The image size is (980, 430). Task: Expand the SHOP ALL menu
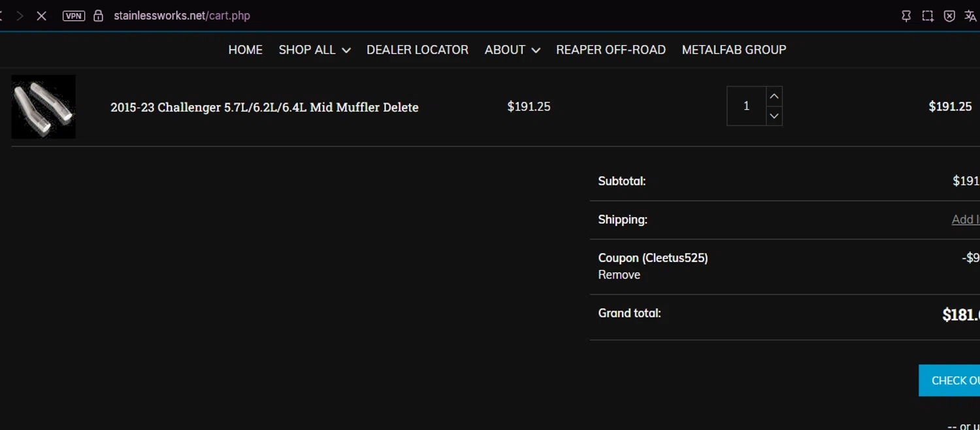coord(314,50)
